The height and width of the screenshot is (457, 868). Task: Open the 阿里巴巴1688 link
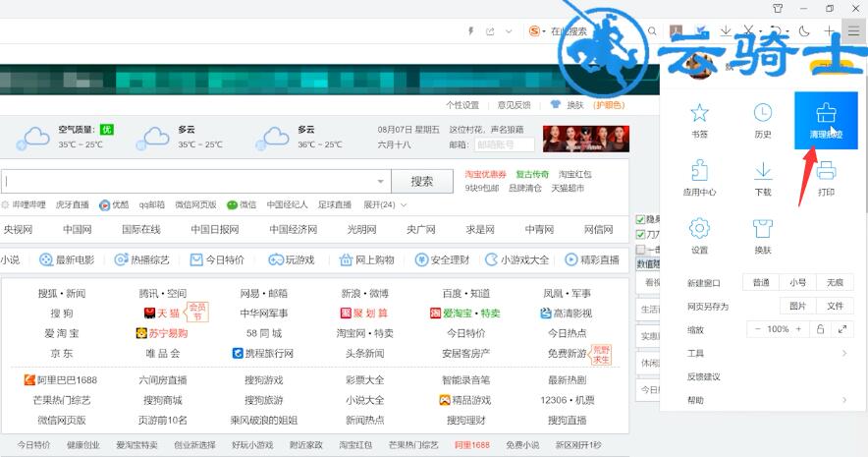point(61,380)
